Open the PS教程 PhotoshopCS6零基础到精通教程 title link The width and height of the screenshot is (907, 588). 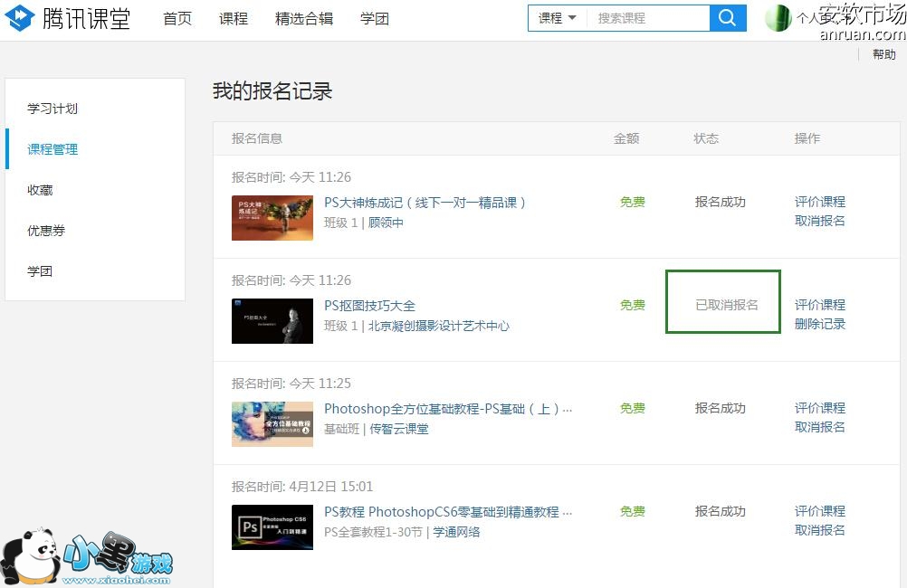448,512
